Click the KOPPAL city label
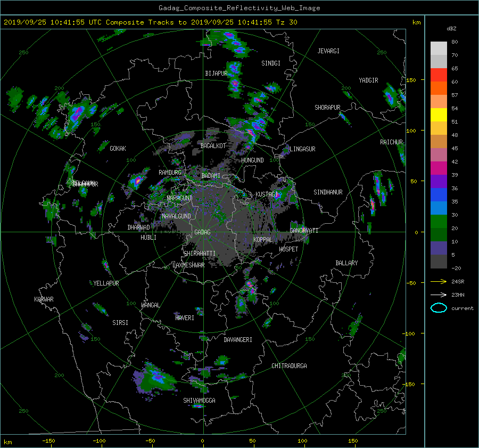The image size is (479, 448). [x=263, y=239]
